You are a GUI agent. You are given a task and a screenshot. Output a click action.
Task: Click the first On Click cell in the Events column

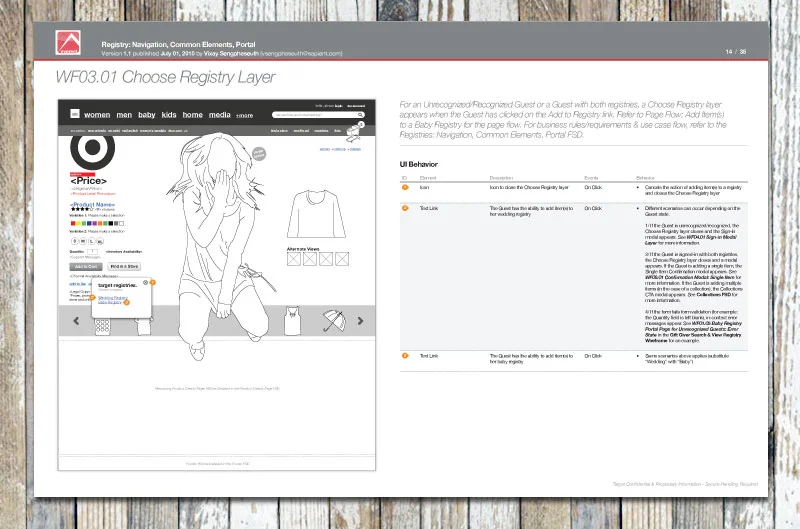pyautogui.click(x=593, y=188)
